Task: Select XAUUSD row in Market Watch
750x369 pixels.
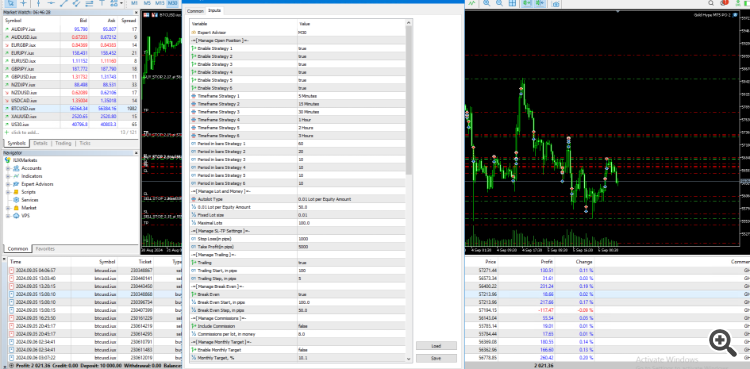Action: coord(71,116)
